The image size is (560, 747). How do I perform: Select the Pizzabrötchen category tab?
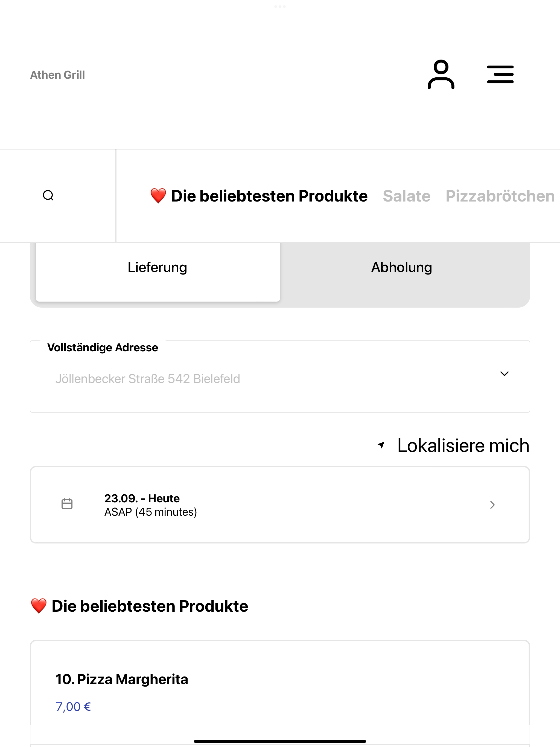(500, 196)
